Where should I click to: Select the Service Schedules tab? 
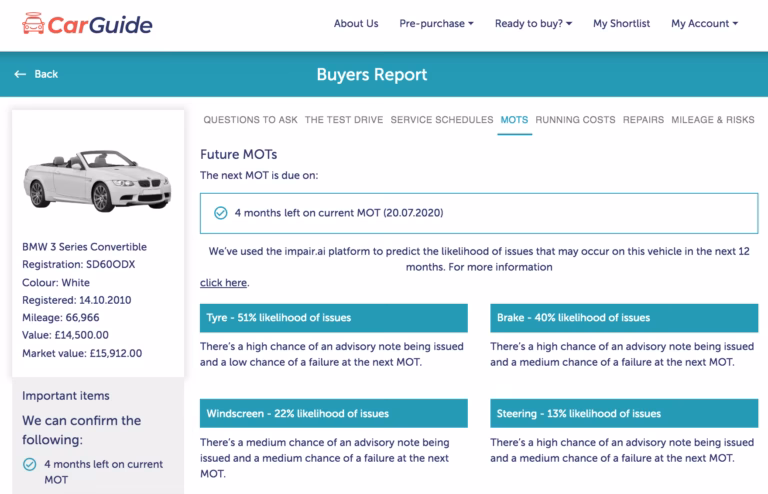[x=442, y=120]
